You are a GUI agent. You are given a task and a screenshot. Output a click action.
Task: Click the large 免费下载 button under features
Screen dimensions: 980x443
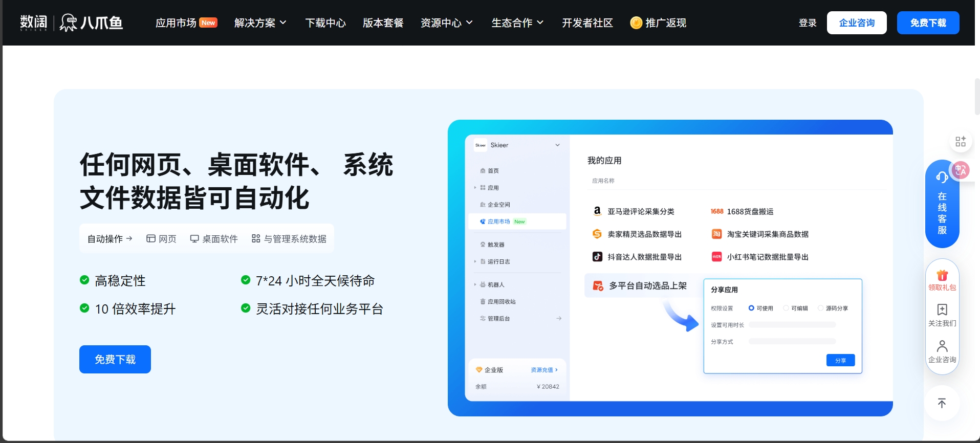(115, 359)
